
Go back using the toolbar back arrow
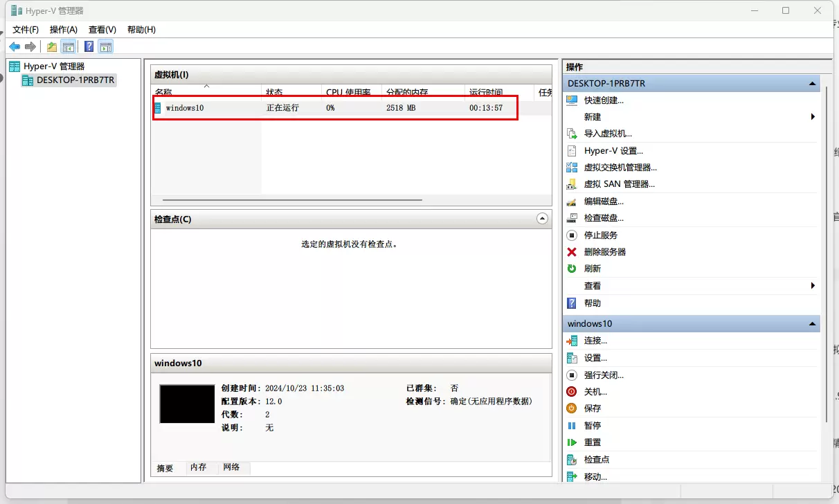(15, 47)
